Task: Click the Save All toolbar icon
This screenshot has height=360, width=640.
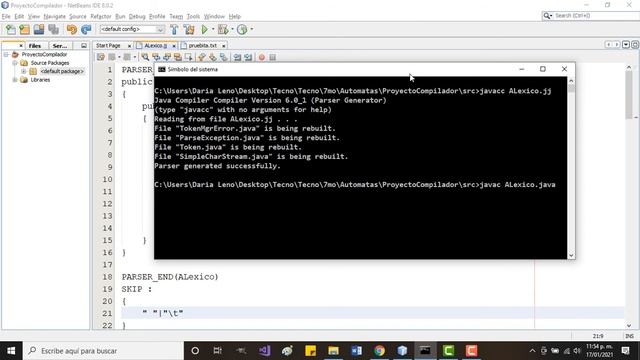Action: point(53,29)
